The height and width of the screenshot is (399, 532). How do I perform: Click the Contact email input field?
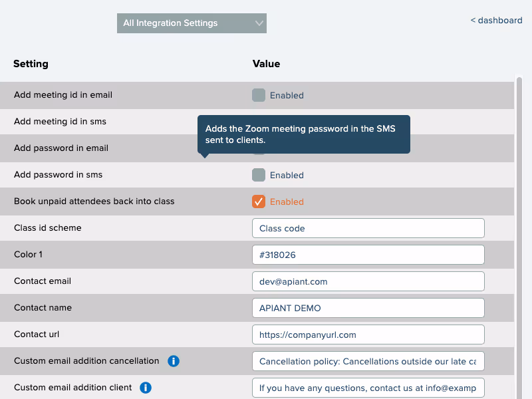368,281
